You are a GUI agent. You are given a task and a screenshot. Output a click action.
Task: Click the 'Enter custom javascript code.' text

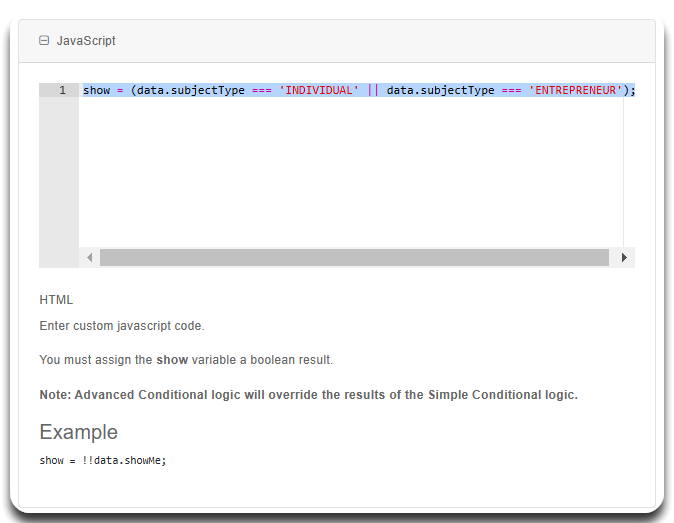121,326
